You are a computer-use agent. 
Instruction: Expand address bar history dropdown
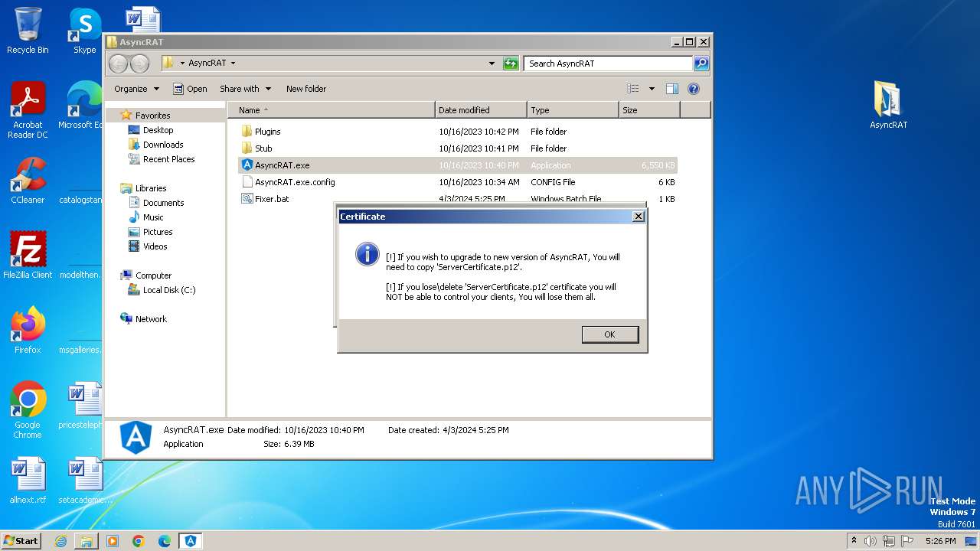point(492,64)
